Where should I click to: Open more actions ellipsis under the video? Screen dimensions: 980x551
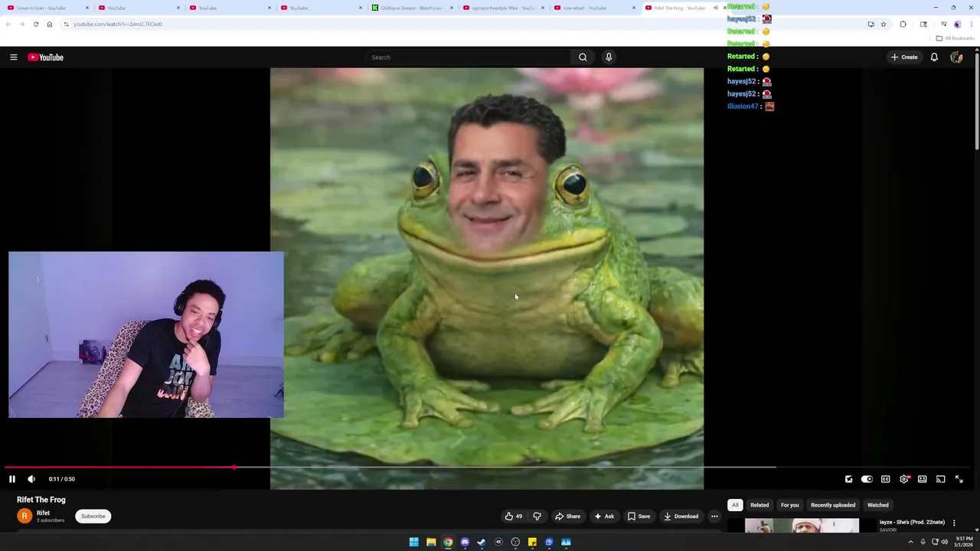(714, 517)
